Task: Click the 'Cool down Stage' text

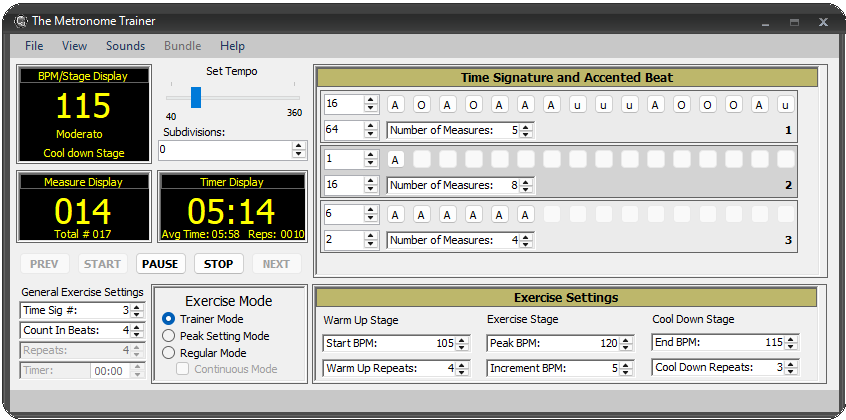Action: coord(84,153)
